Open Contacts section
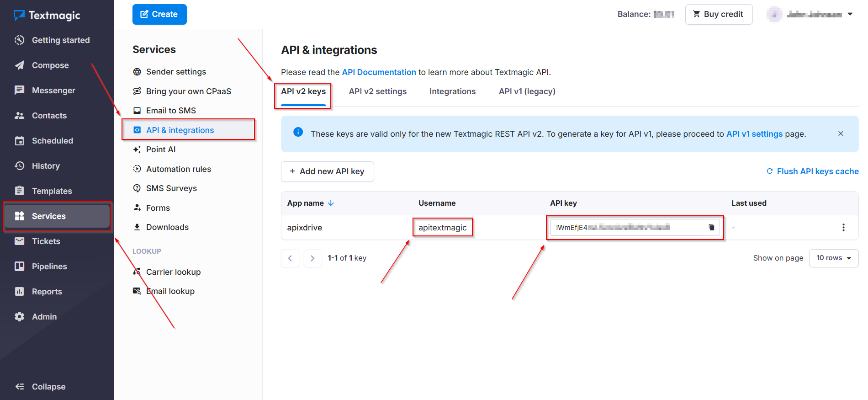This screenshot has width=868, height=400. pyautogui.click(x=57, y=116)
